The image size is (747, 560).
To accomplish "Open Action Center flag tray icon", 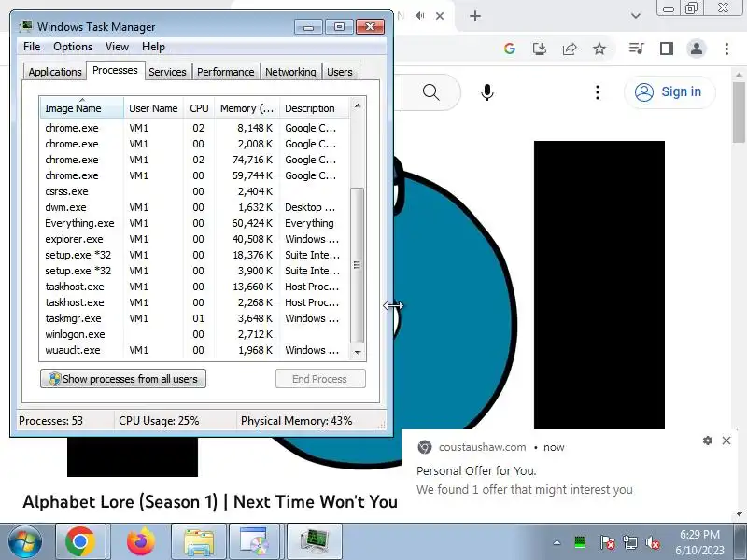I will [607, 542].
